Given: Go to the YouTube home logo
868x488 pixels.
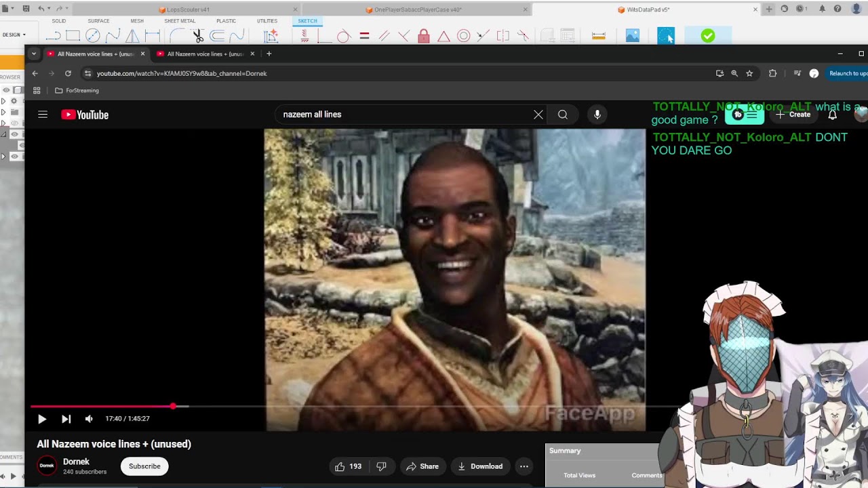Looking at the screenshot, I should 85,115.
